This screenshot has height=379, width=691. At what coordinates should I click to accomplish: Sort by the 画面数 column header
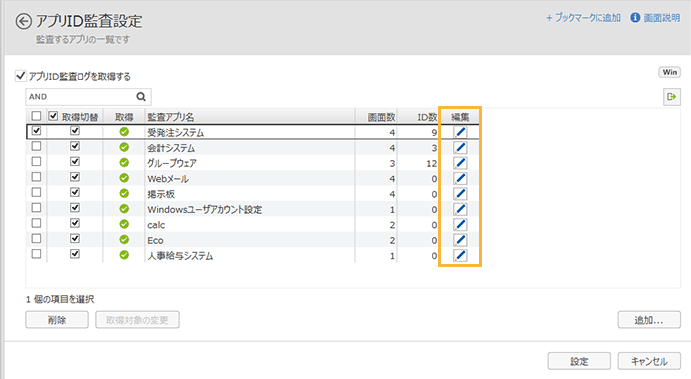pos(381,117)
